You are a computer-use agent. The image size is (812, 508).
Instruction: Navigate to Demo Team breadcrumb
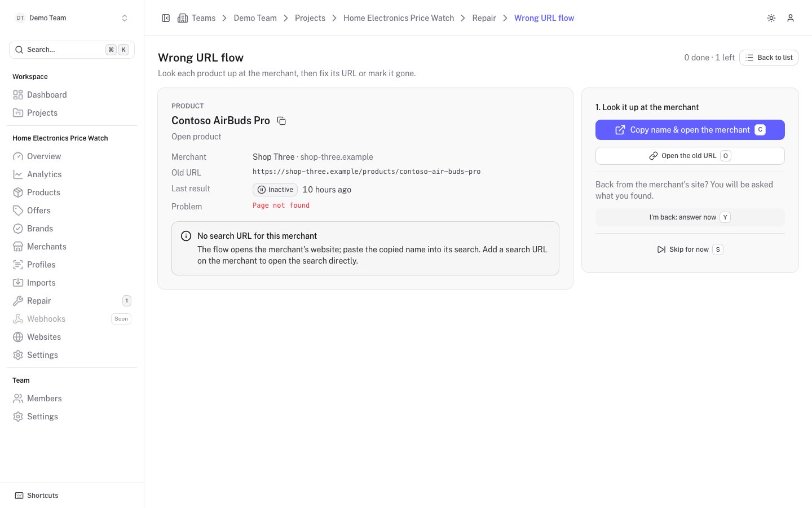(255, 18)
